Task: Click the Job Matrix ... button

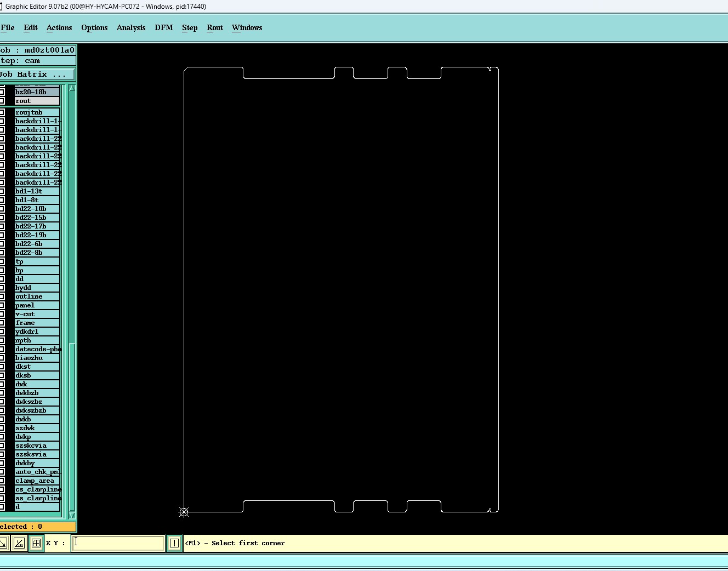Action: (37, 74)
